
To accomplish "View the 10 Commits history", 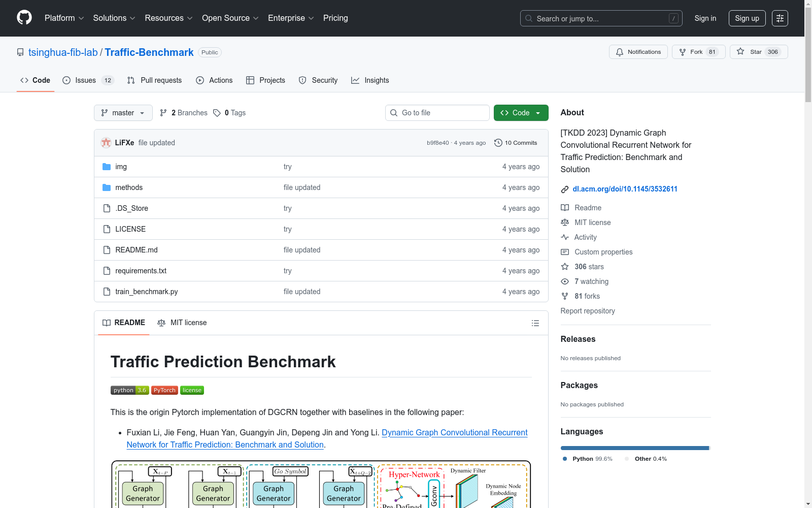I will [x=516, y=143].
